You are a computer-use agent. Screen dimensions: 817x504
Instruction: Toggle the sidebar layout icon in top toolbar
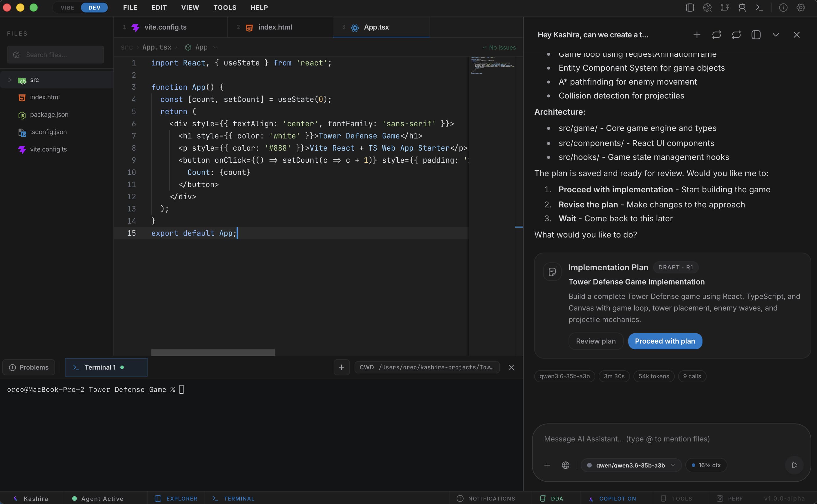coord(689,7)
